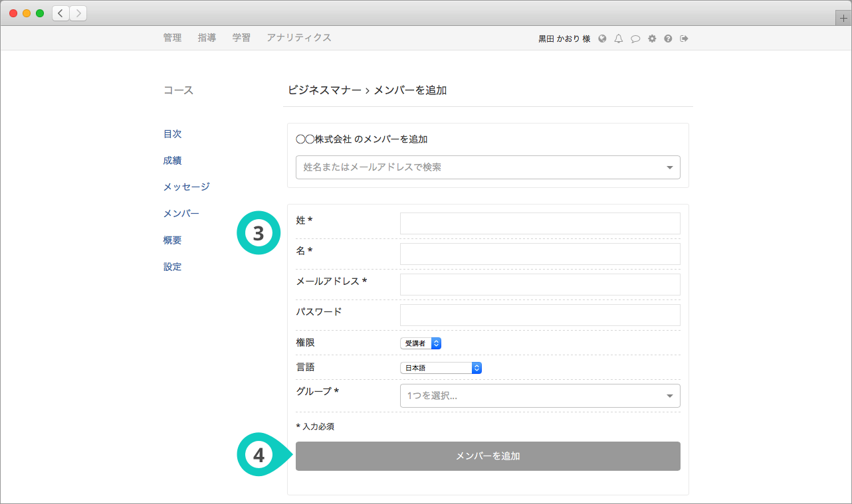Viewport: 852px width, 504px height.
Task: Open the messages speech bubble icon
Action: (x=635, y=39)
